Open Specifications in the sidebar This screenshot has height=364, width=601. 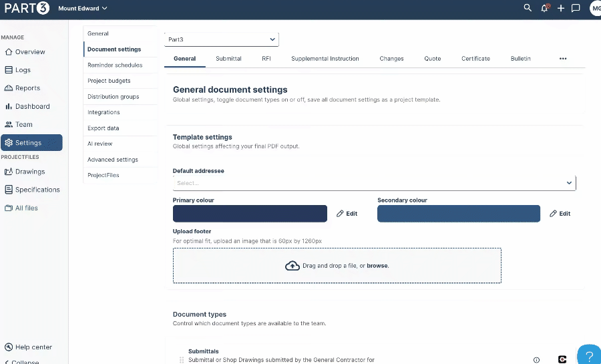31,189
